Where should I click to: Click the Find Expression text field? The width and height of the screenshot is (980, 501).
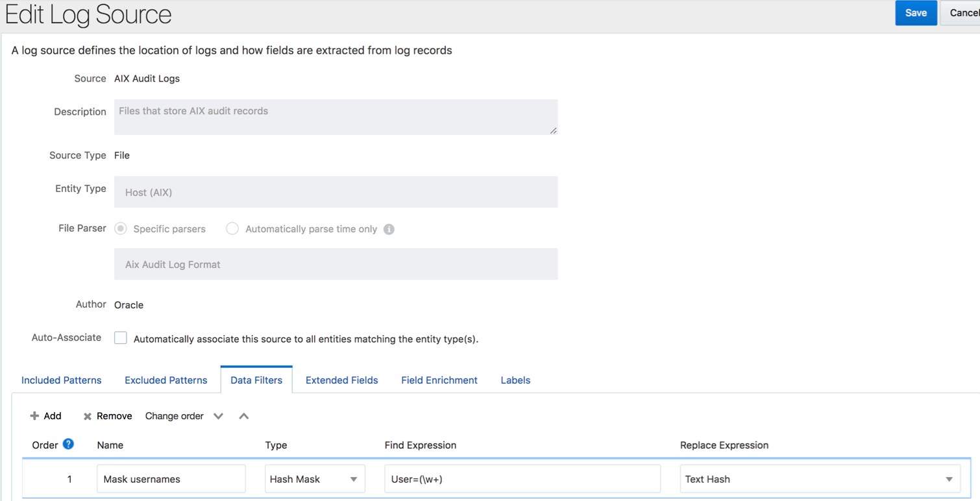pos(522,479)
